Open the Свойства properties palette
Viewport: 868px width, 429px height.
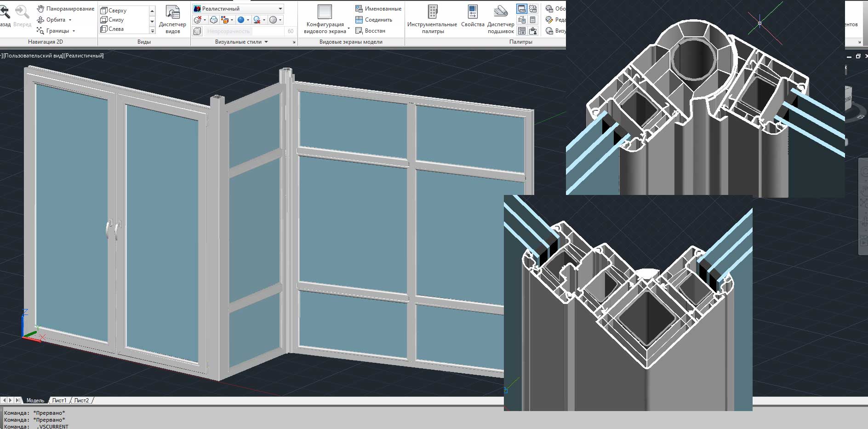click(473, 18)
